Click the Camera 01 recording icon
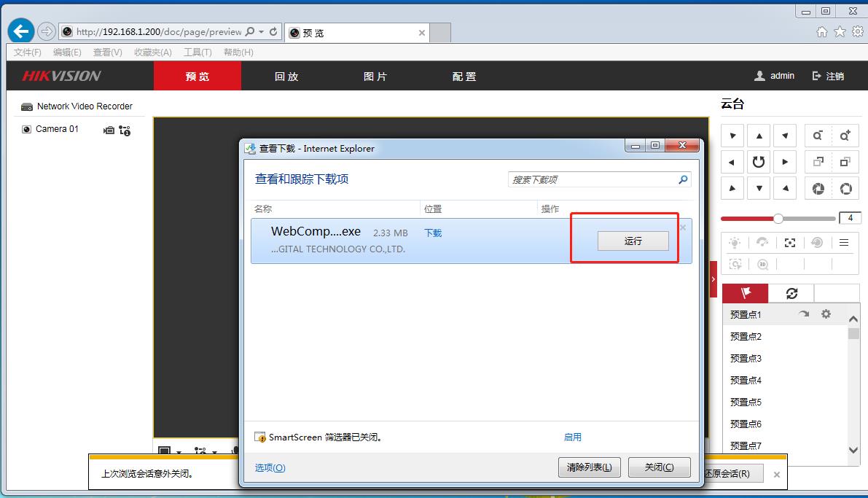This screenshot has height=498, width=868. pyautogui.click(x=109, y=130)
